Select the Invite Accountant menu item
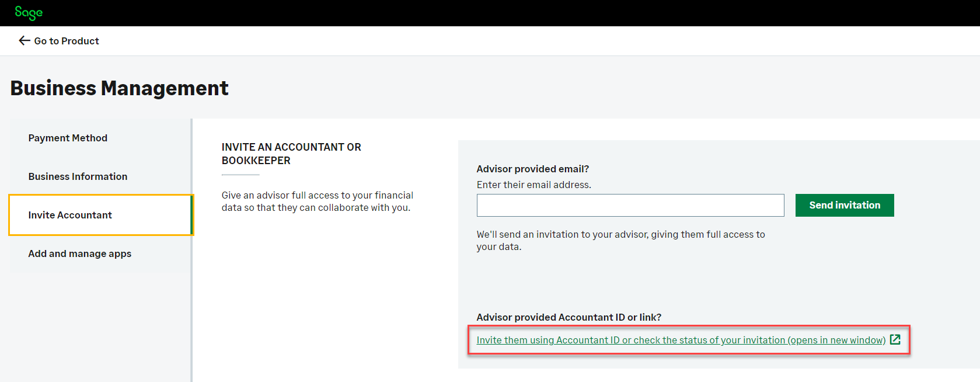Screen dimensions: 980x382 point(70,215)
